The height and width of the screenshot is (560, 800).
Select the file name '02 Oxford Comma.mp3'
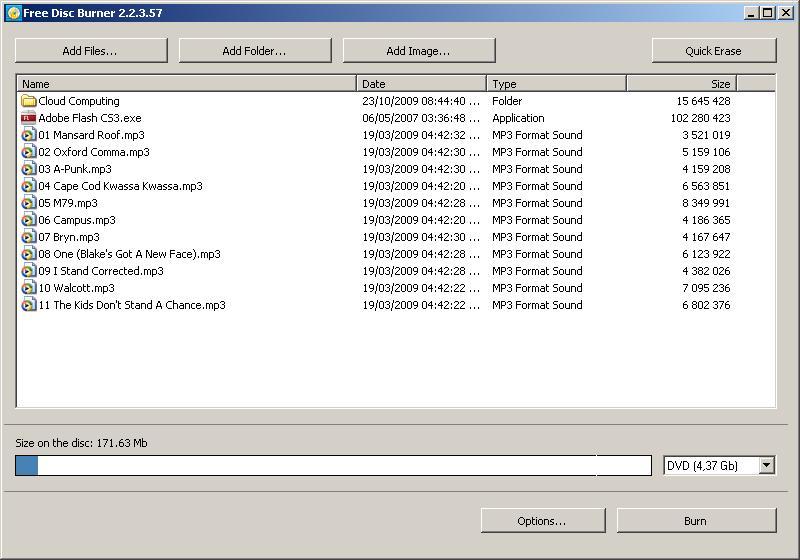tap(94, 152)
